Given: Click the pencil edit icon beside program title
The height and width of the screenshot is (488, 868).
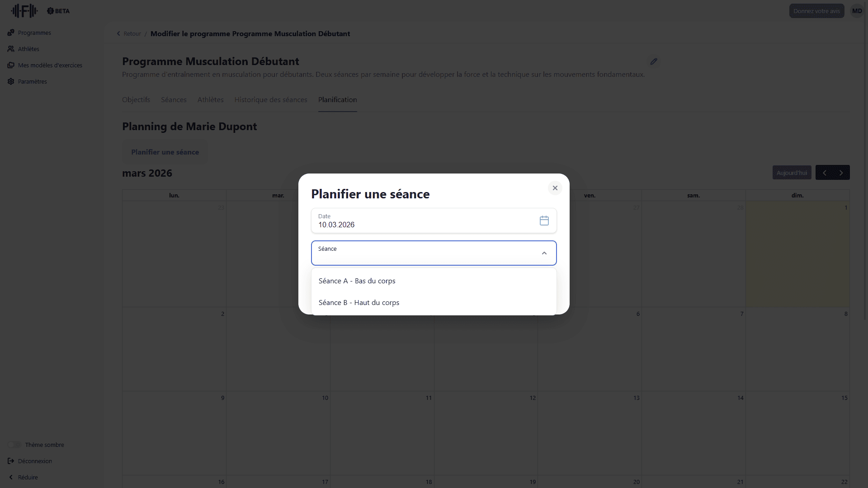Looking at the screenshot, I should pos(653,61).
